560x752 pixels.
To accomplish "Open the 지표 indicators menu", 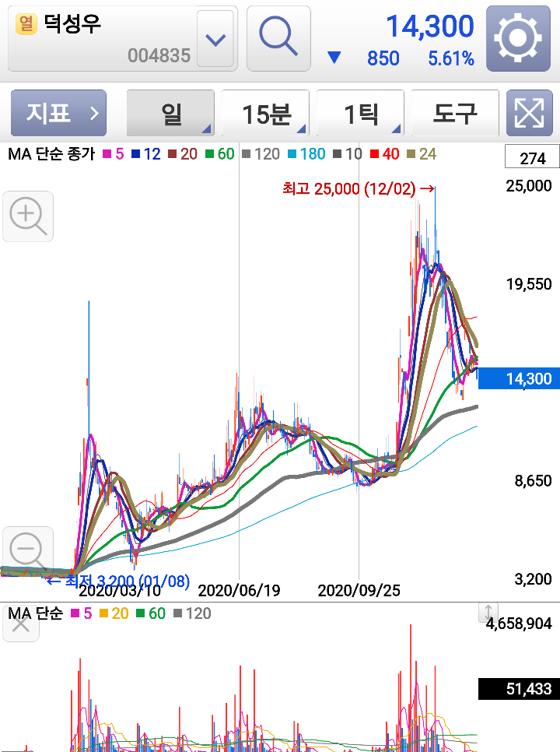I will [58, 113].
